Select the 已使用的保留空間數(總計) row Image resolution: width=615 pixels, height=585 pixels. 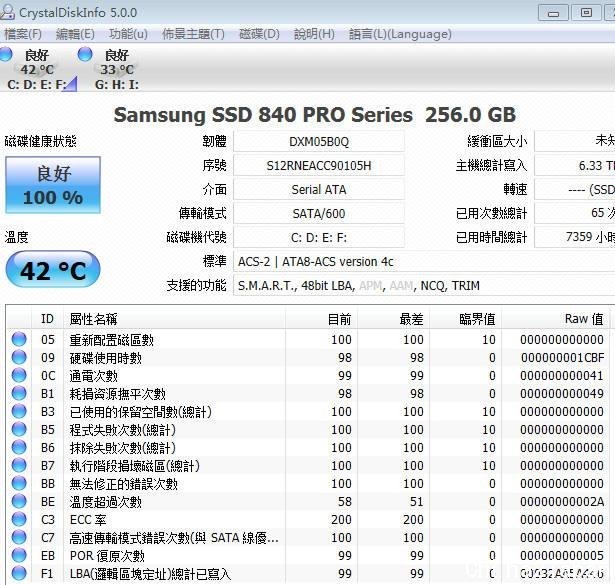[308, 411]
